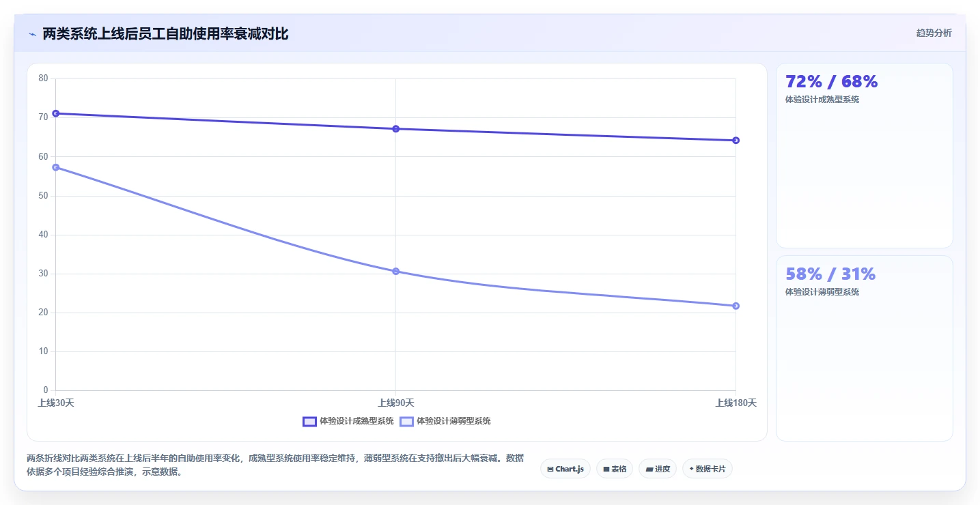Select the 数据卡片 tag chip

pyautogui.click(x=708, y=469)
